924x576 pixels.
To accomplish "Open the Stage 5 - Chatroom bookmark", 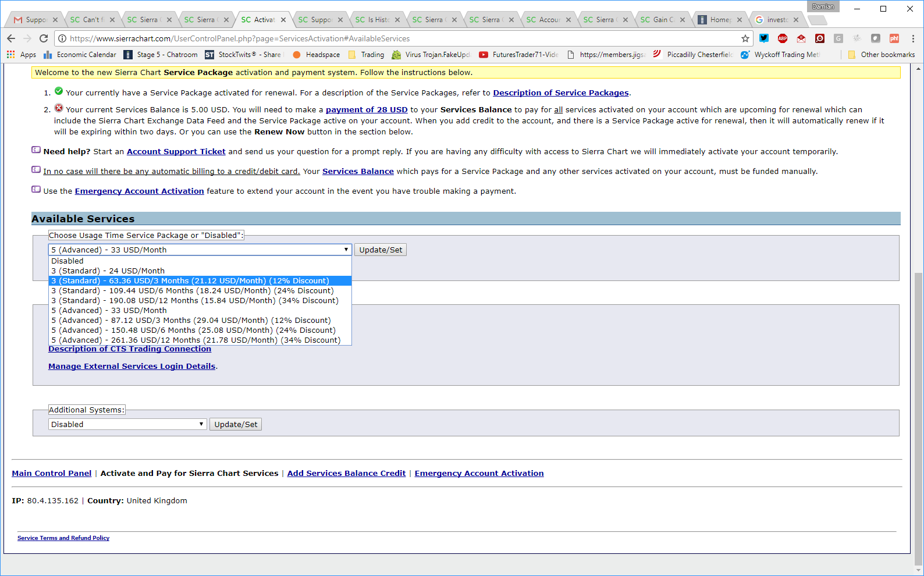I will (x=161, y=55).
